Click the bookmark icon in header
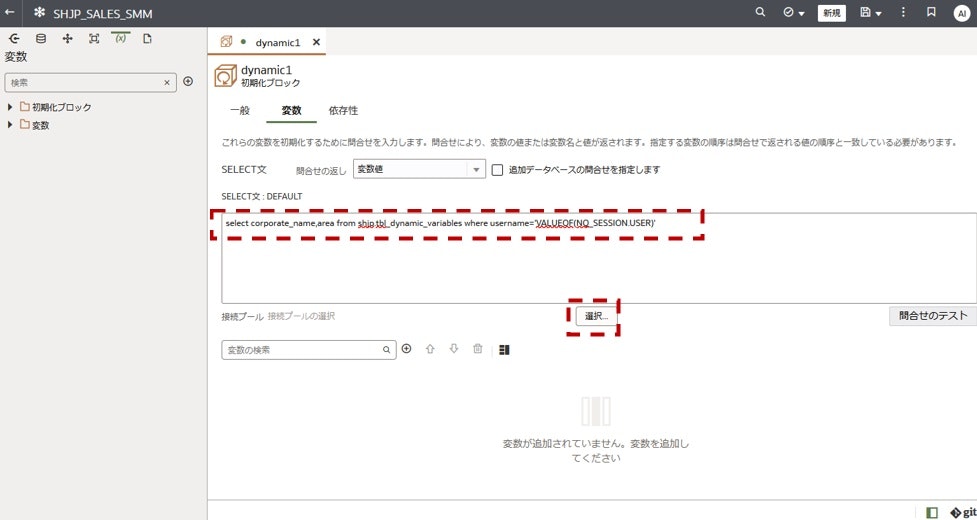Screen dimensions: 977x520 [932, 12]
